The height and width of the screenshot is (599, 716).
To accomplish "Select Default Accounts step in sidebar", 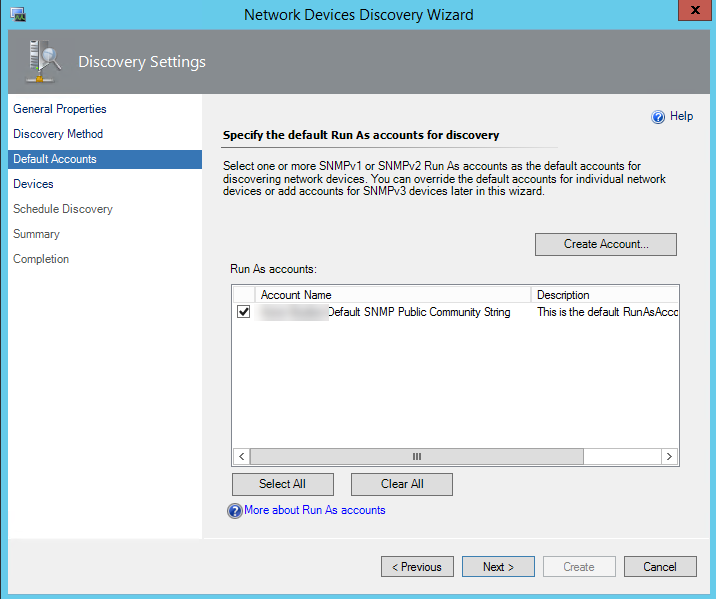I will click(x=55, y=159).
